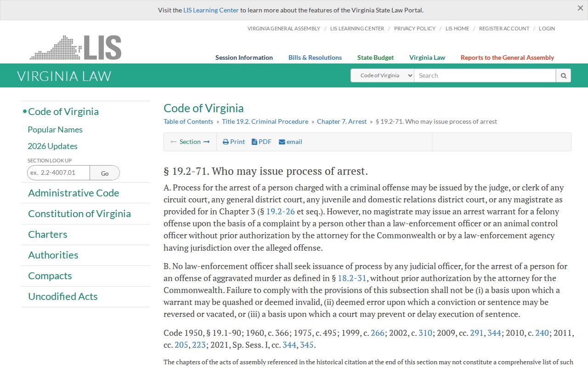Click Chapter 7. Arrest breadcrumb
Viewport: 588px width, 368px height.
342,121
